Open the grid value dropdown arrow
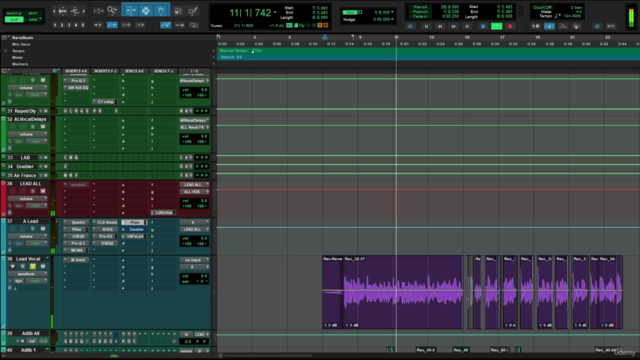This screenshot has width=640, height=360. point(392,12)
